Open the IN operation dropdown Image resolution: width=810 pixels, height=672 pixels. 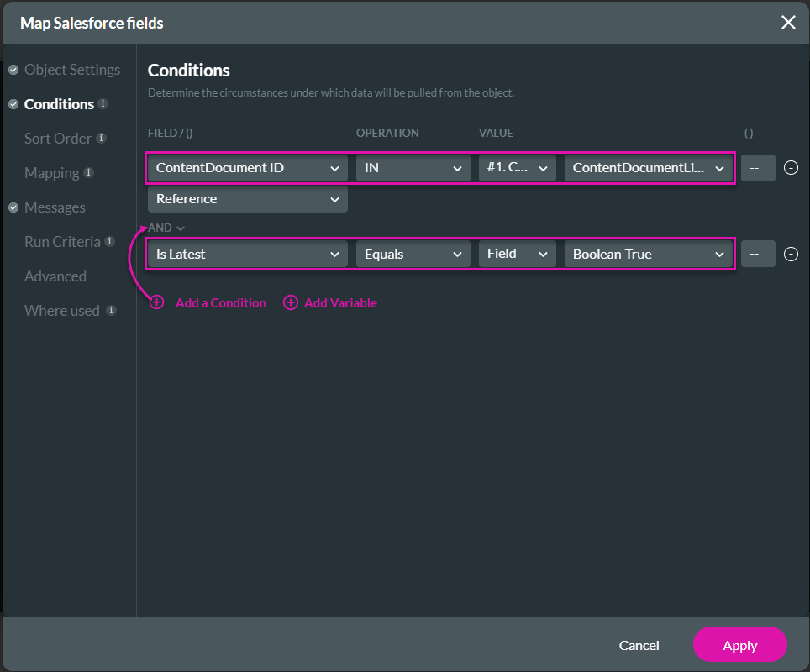[x=413, y=168]
